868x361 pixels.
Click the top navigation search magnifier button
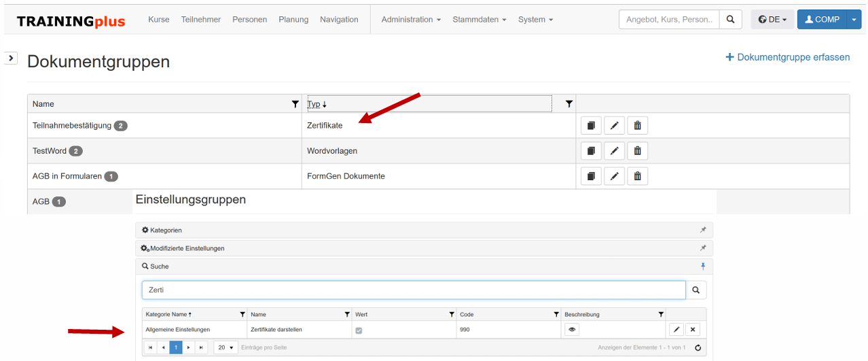(x=730, y=20)
